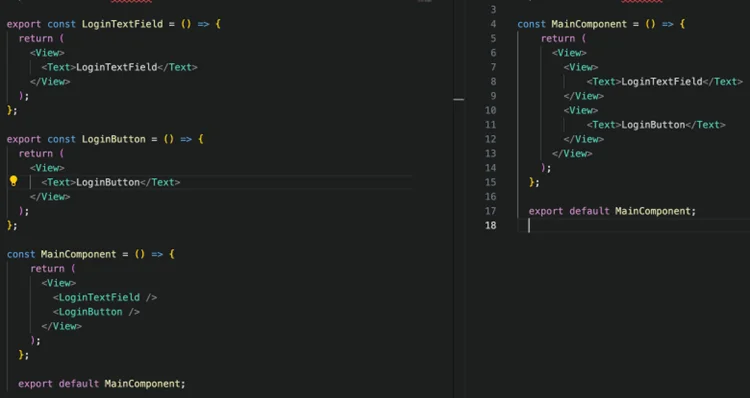Image resolution: width=750 pixels, height=398 pixels.
Task: Click line number 3 in the gutter
Action: [x=493, y=10]
